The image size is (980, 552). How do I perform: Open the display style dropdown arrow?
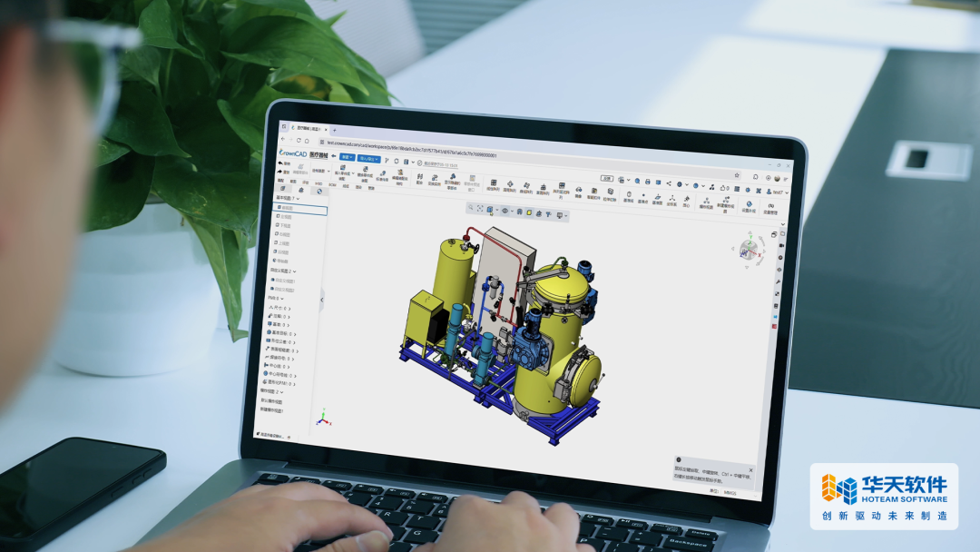click(497, 210)
